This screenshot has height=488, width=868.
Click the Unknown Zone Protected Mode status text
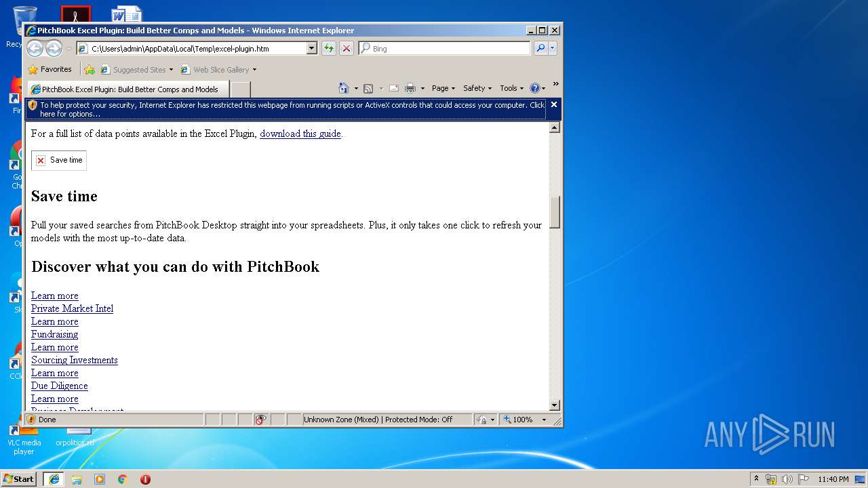pos(378,420)
